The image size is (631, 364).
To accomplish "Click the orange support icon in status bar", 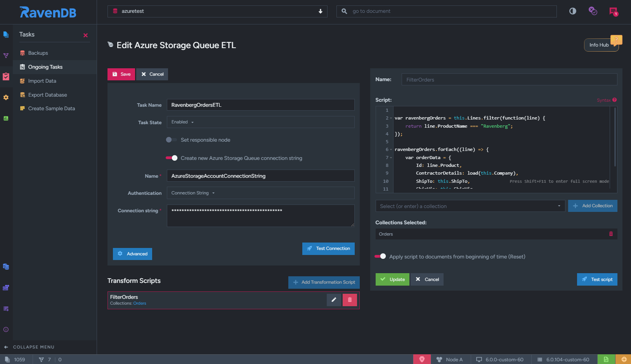I will click(624, 359).
